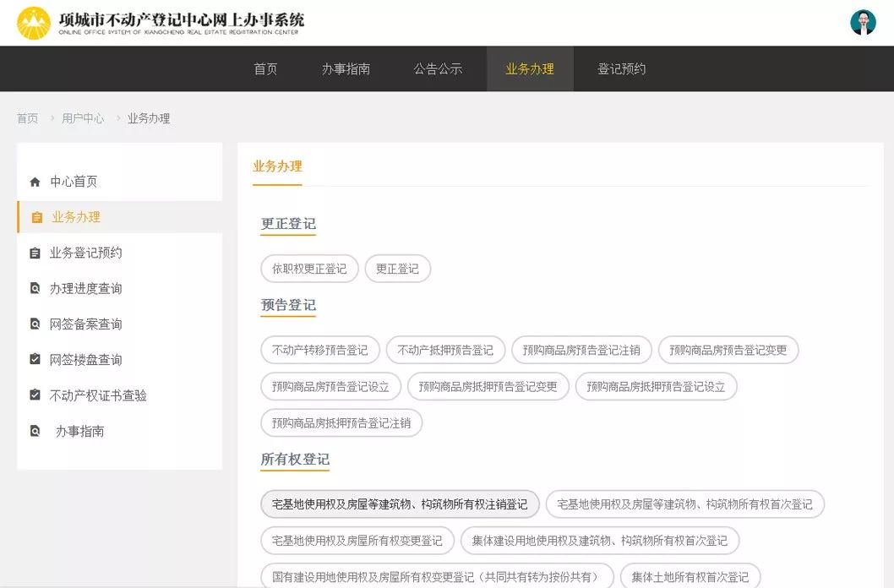Click the 网签备案查询 search icon
Image resolution: width=894 pixels, height=588 pixels.
pos(35,324)
